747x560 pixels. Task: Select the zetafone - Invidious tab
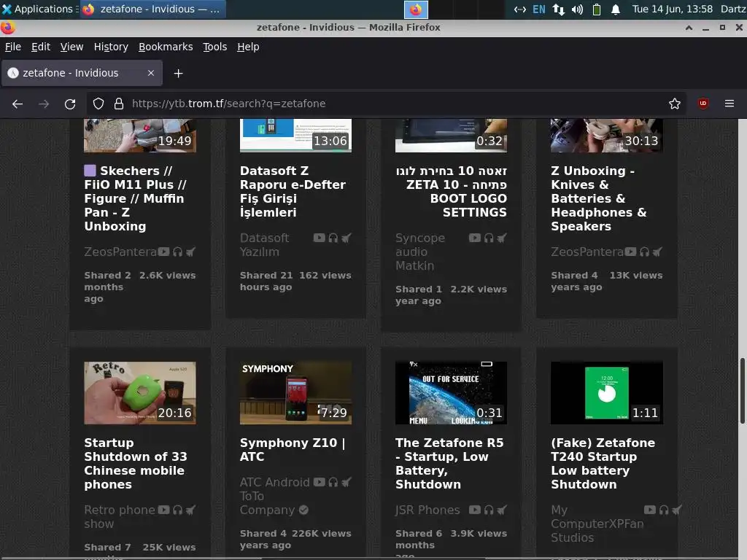[x=82, y=73]
